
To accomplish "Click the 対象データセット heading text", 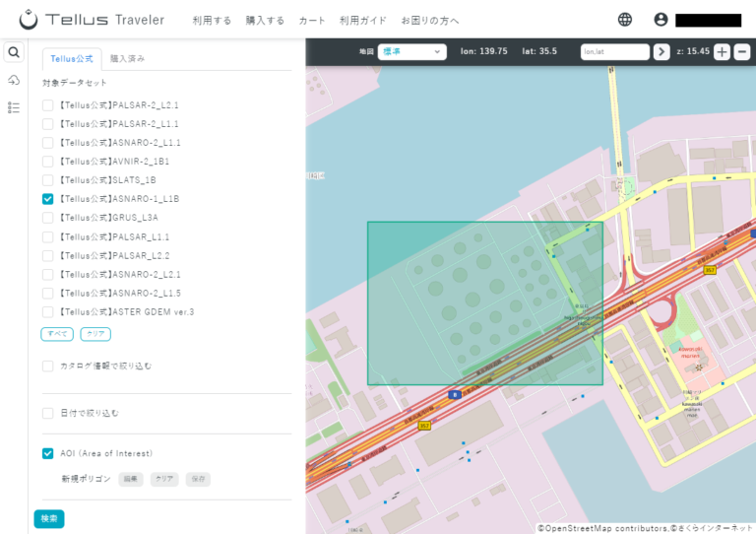I will tap(75, 83).
